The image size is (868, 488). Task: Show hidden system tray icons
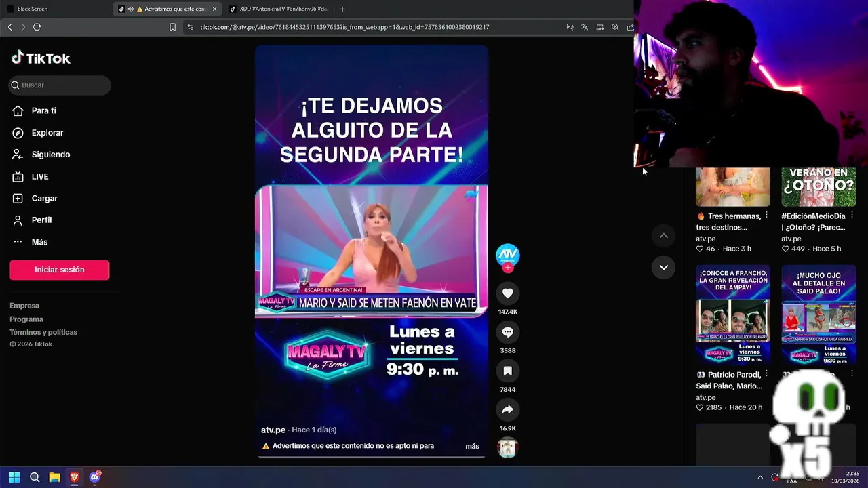pyautogui.click(x=760, y=477)
